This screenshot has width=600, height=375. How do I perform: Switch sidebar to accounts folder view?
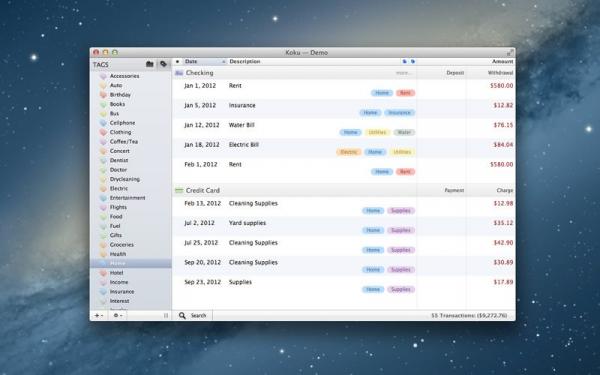coord(150,64)
